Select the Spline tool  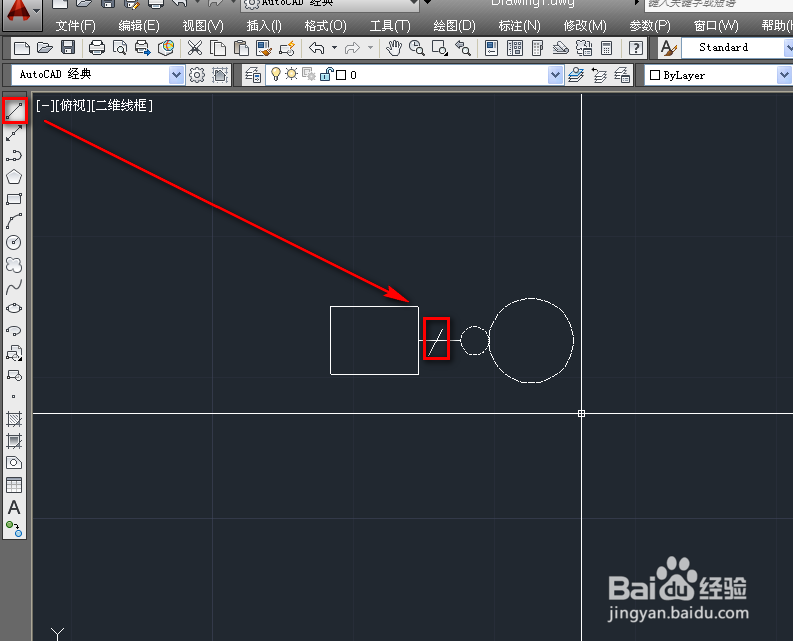pyautogui.click(x=14, y=287)
